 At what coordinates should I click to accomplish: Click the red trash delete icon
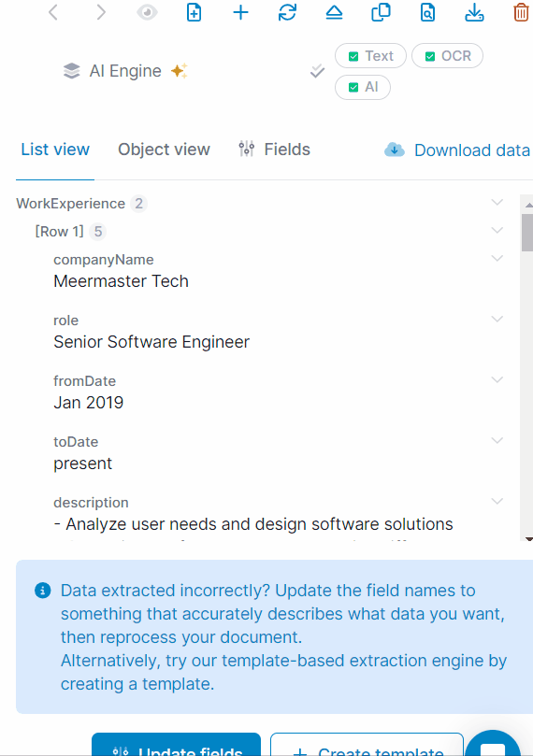click(x=521, y=12)
